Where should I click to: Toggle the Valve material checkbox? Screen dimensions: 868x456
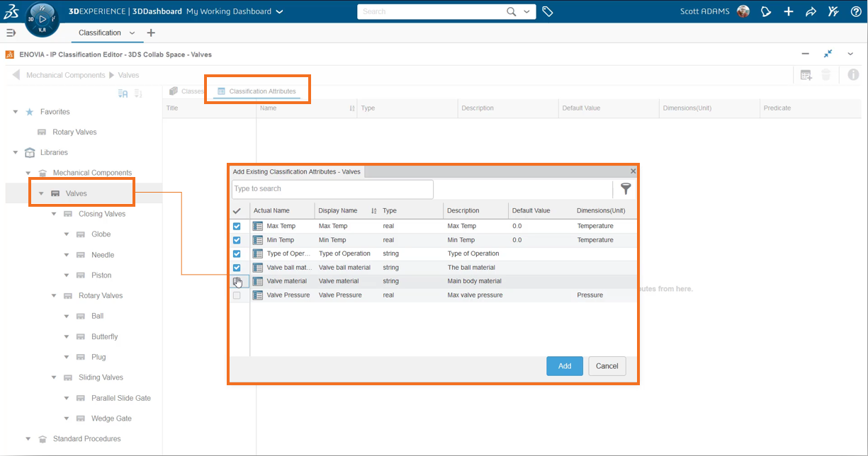237,281
